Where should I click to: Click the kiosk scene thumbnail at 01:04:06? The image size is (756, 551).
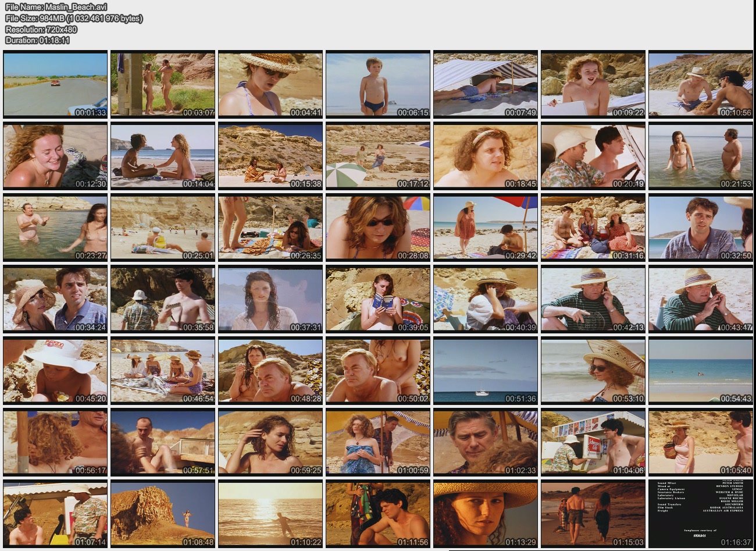(593, 442)
